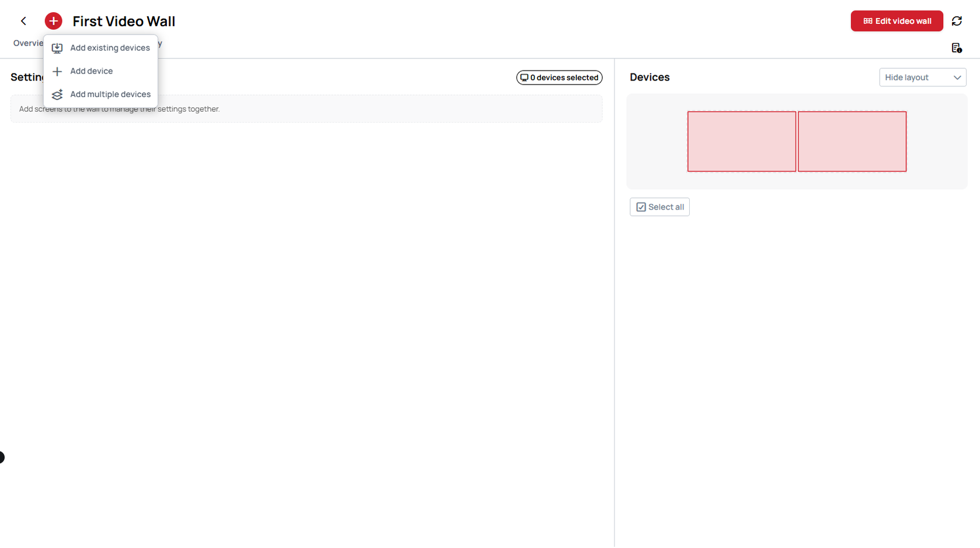Viewport: 980px width, 548px height.
Task: Click the refresh icon at top right
Action: click(957, 21)
